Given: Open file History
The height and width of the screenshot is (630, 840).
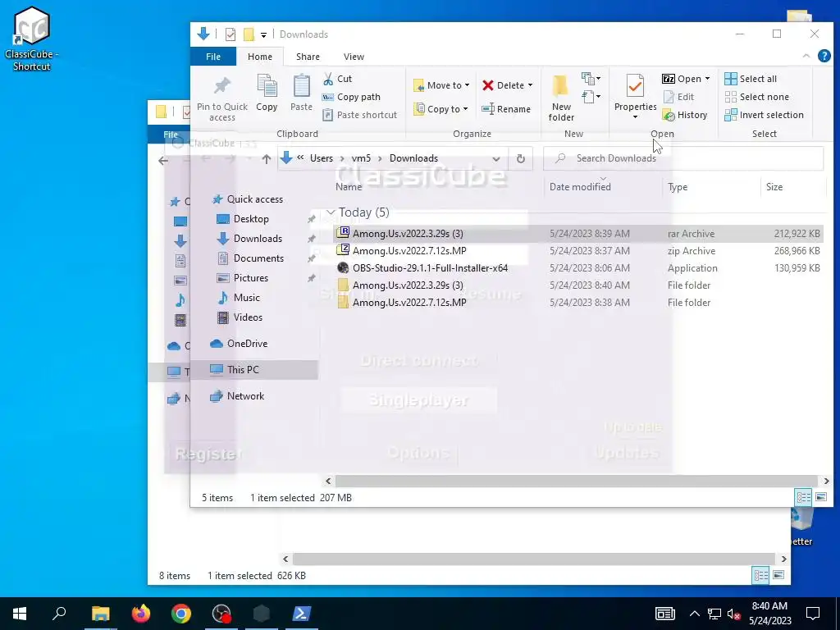Looking at the screenshot, I should 685,115.
